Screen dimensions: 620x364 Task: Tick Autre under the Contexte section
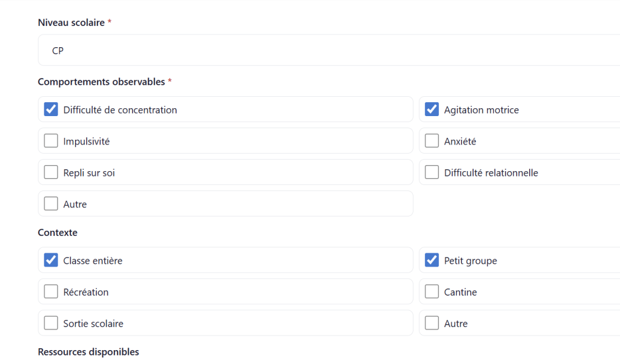(x=432, y=323)
